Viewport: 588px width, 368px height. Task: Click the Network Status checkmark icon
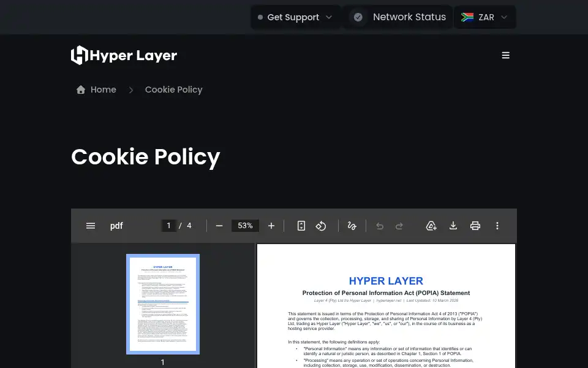358,17
